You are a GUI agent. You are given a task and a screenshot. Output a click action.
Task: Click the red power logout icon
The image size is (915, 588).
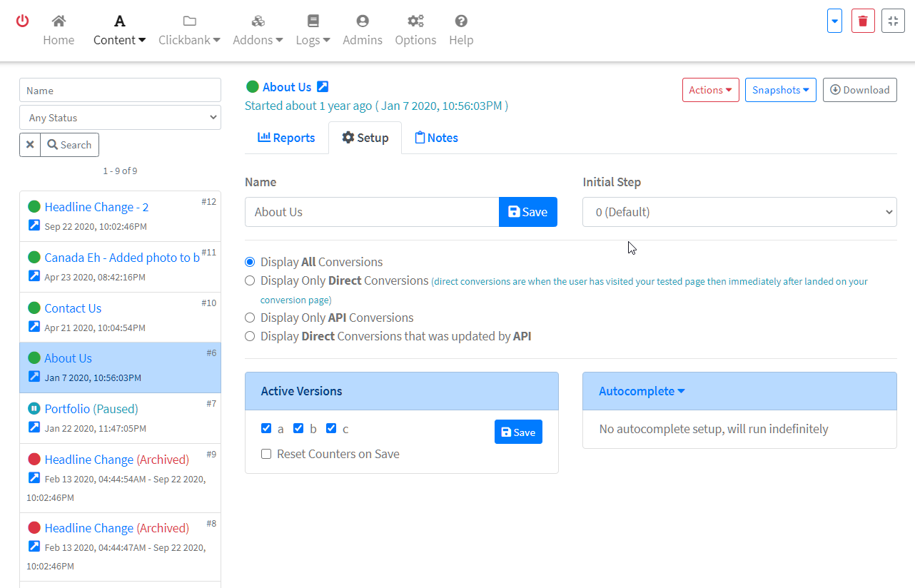click(x=23, y=21)
